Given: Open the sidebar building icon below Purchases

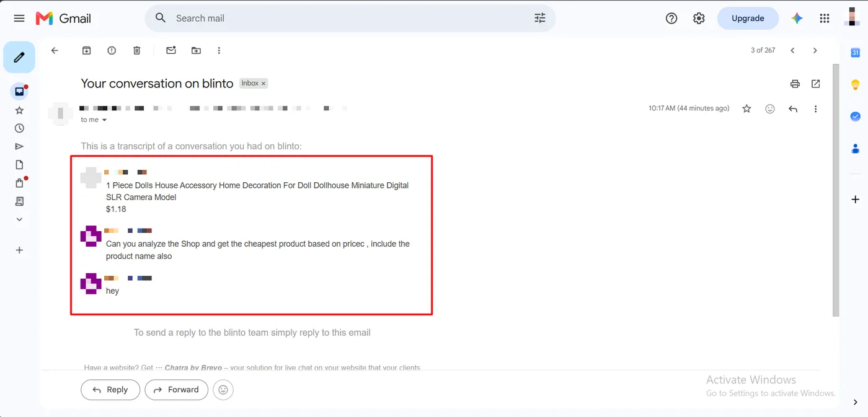Looking at the screenshot, I should coord(19,201).
